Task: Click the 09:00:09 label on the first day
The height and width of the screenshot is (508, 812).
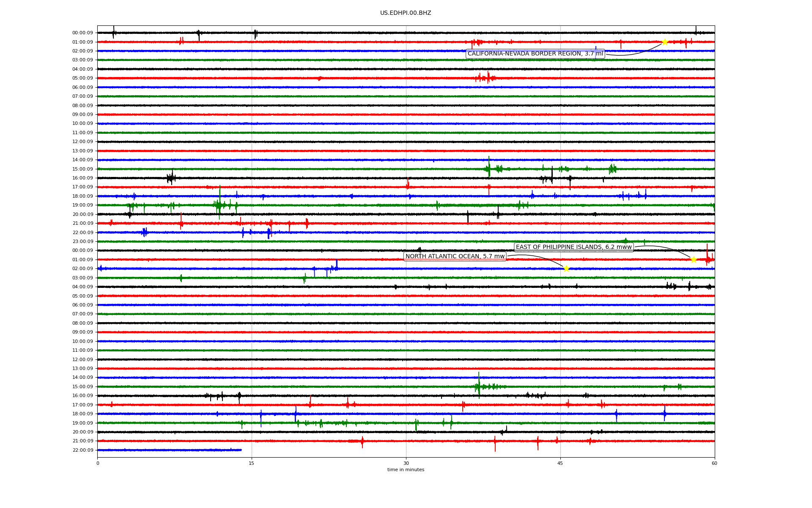Action: [82, 115]
